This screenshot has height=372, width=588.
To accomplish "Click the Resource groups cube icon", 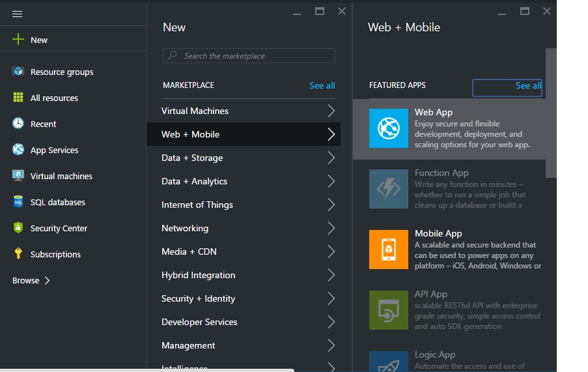I will [x=18, y=71].
